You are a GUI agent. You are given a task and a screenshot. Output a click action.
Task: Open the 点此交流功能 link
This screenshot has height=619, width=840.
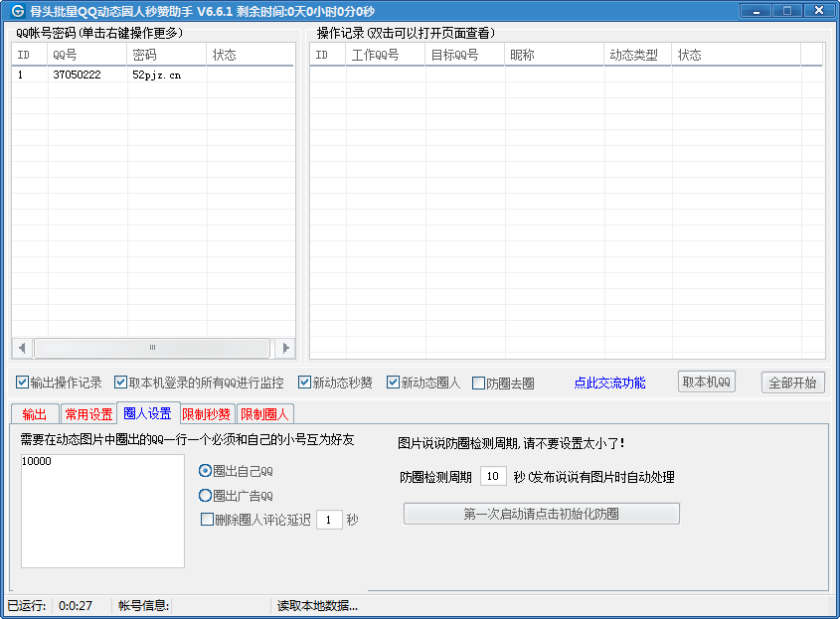pos(609,384)
